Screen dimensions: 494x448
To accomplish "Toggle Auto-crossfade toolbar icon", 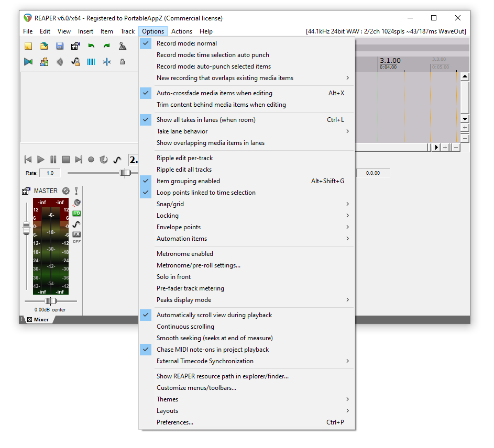I will coord(28,62).
